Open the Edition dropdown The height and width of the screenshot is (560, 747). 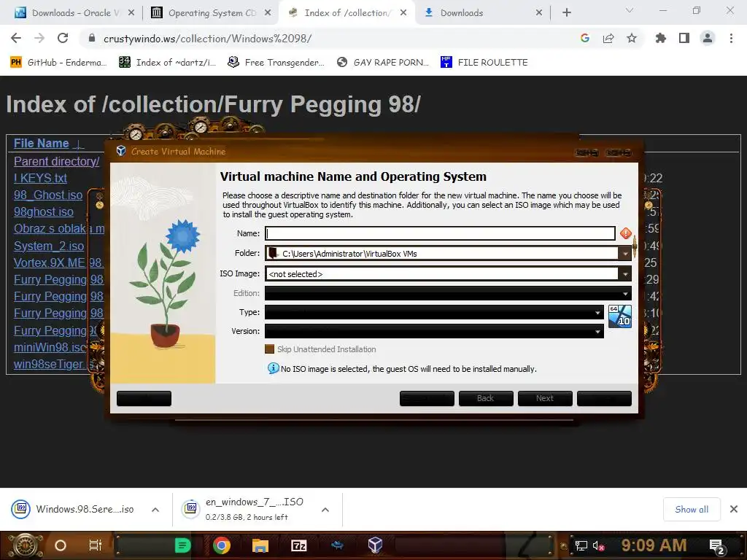pos(448,293)
